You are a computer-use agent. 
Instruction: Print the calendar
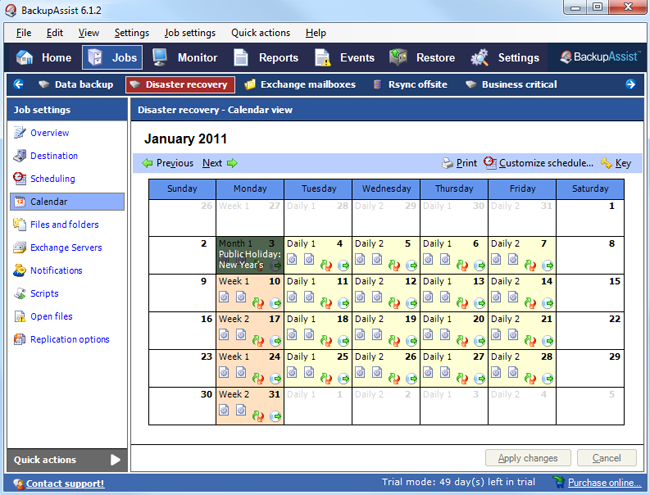(459, 163)
